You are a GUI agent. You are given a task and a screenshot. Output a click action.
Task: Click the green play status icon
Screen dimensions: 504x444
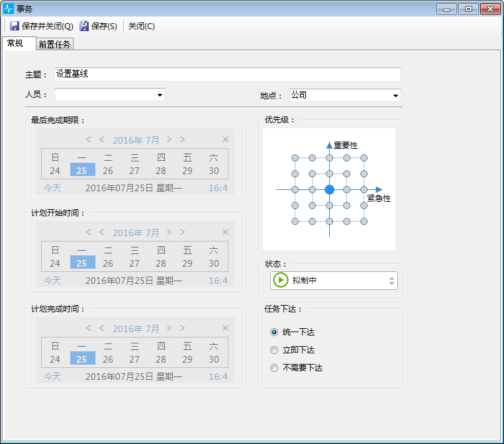(281, 281)
